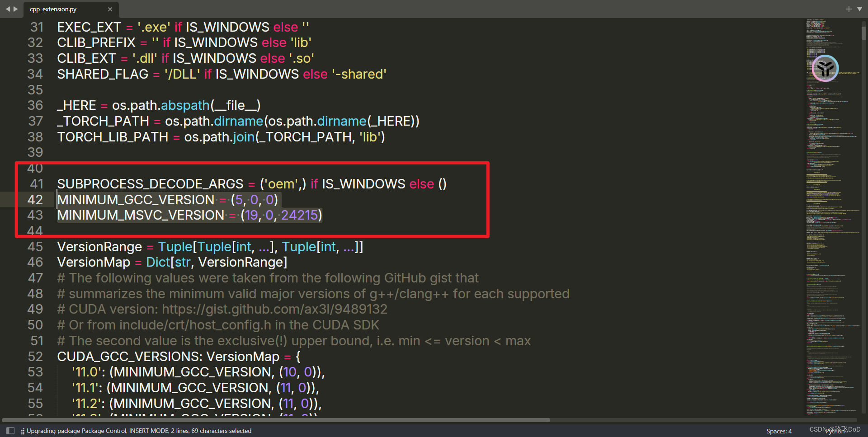This screenshot has width=868, height=437.
Task: Open the tab overflow dropdown triangle
Action: point(859,9)
